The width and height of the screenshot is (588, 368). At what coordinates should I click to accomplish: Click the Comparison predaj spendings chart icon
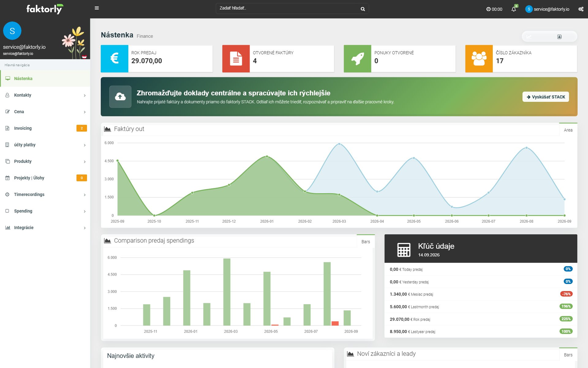[107, 241]
